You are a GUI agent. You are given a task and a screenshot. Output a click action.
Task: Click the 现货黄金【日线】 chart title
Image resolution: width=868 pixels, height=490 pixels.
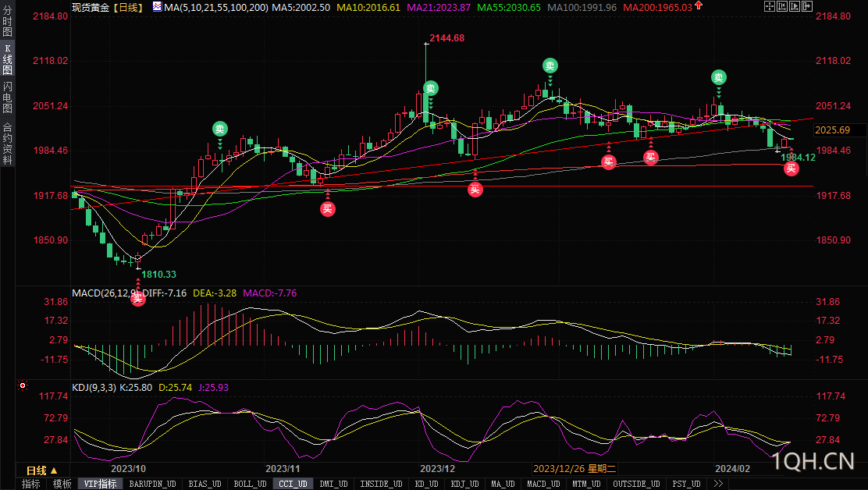point(108,7)
